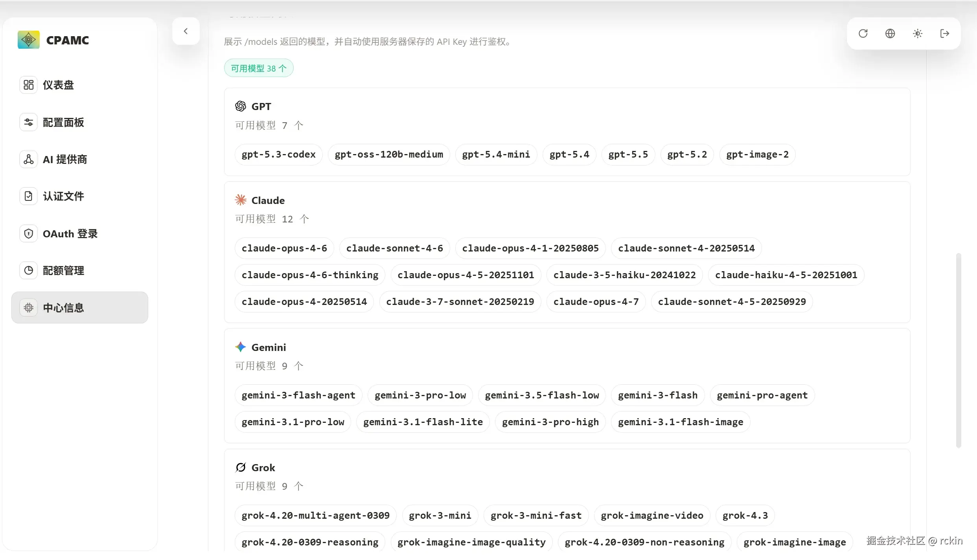This screenshot has height=560, width=977.
Task: Click the page vertical scrollbar thumb
Action: click(959, 351)
